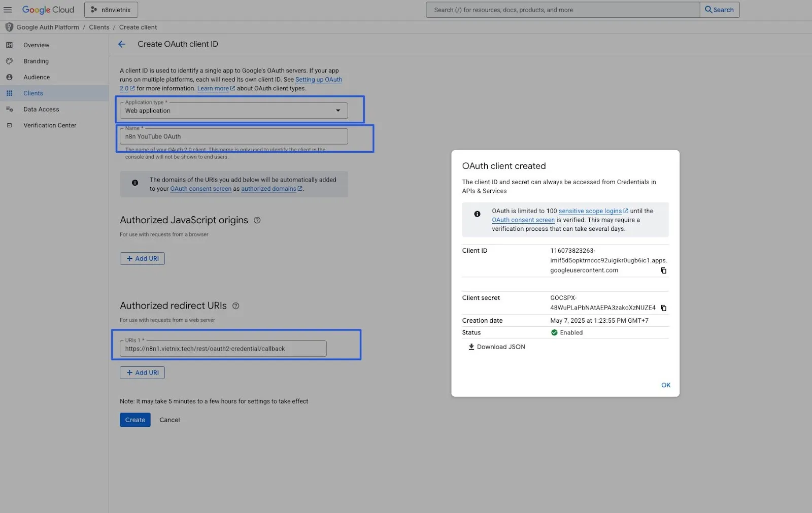The width and height of the screenshot is (812, 513).
Task: Expand the Application type dropdown
Action: click(x=233, y=111)
